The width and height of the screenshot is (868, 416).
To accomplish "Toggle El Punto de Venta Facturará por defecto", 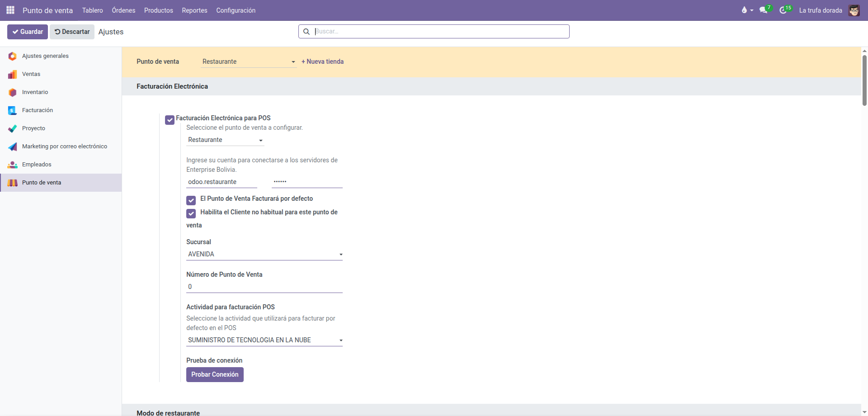I will tap(191, 200).
